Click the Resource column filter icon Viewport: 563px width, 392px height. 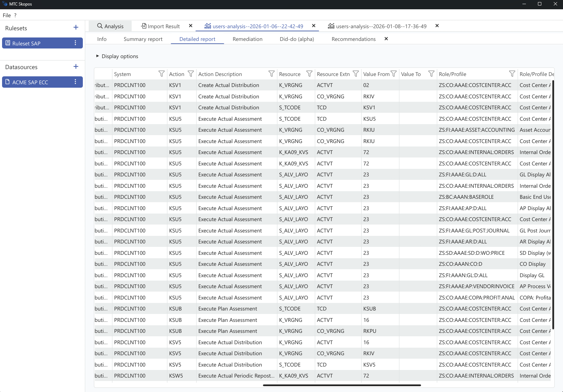click(x=309, y=74)
